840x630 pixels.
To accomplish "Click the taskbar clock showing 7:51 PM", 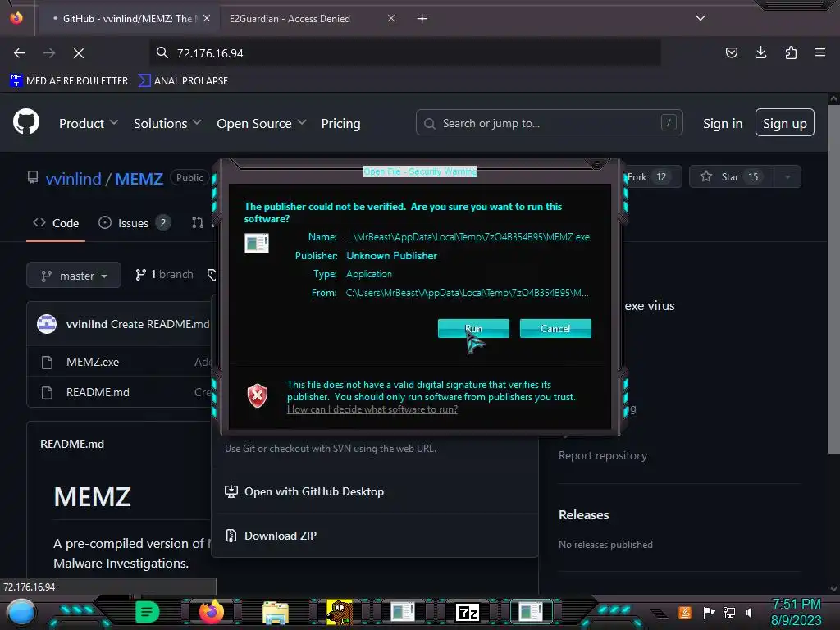I will [796, 612].
